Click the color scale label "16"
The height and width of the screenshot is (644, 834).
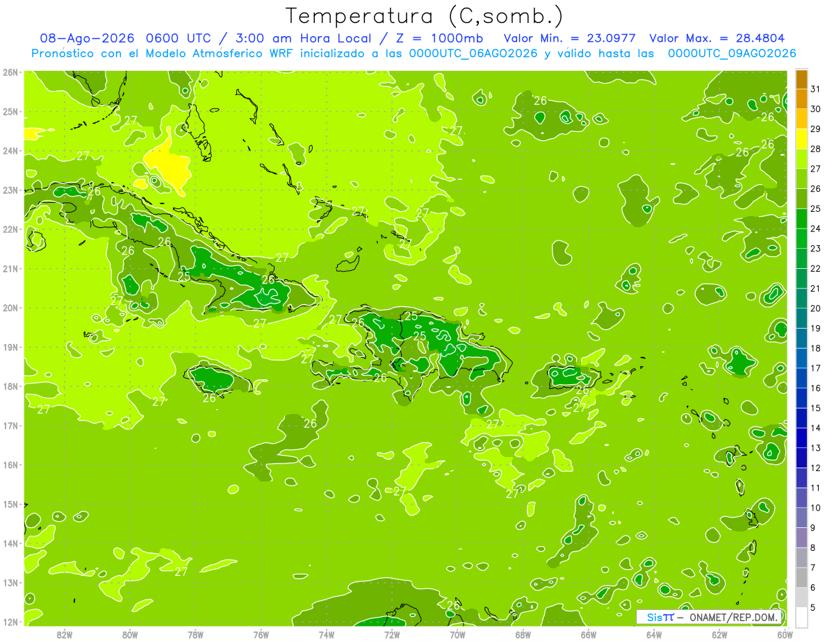tap(815, 388)
